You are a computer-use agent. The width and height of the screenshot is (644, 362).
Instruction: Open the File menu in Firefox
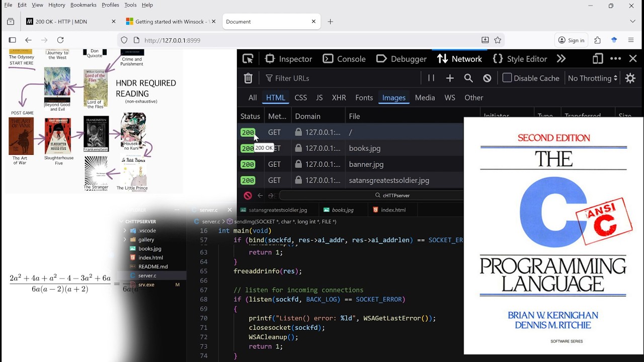click(8, 5)
